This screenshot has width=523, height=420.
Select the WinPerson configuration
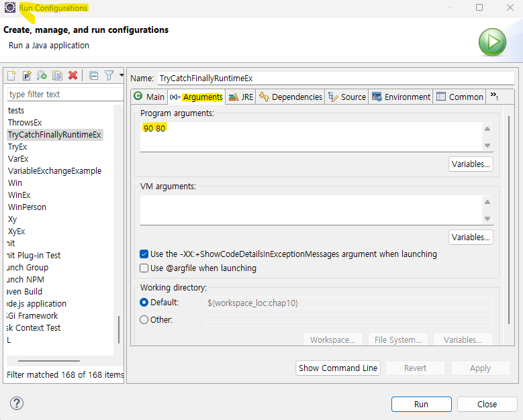tap(27, 207)
